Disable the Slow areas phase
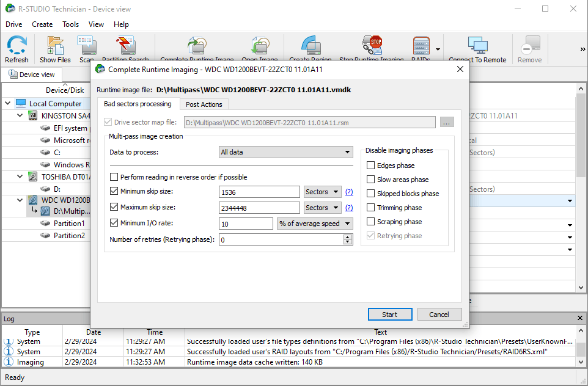588x386 pixels. (370, 180)
